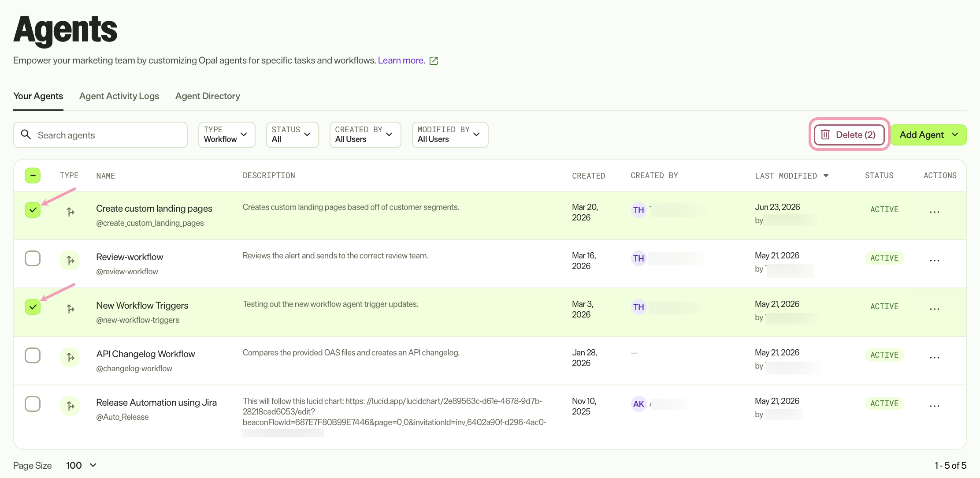The height and width of the screenshot is (478, 980).
Task: Click AK avatar in Release Automation row
Action: point(638,404)
